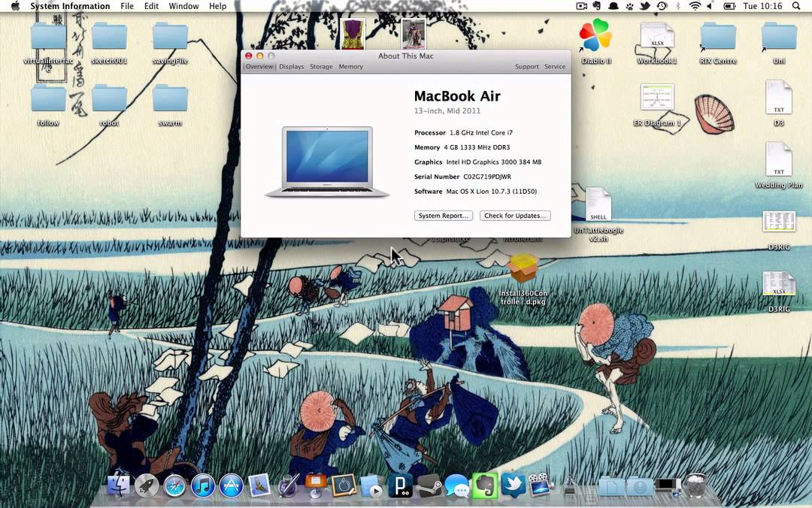Open Safari compass icon in Dock
Viewport: 812px width, 508px height.
coord(174,486)
